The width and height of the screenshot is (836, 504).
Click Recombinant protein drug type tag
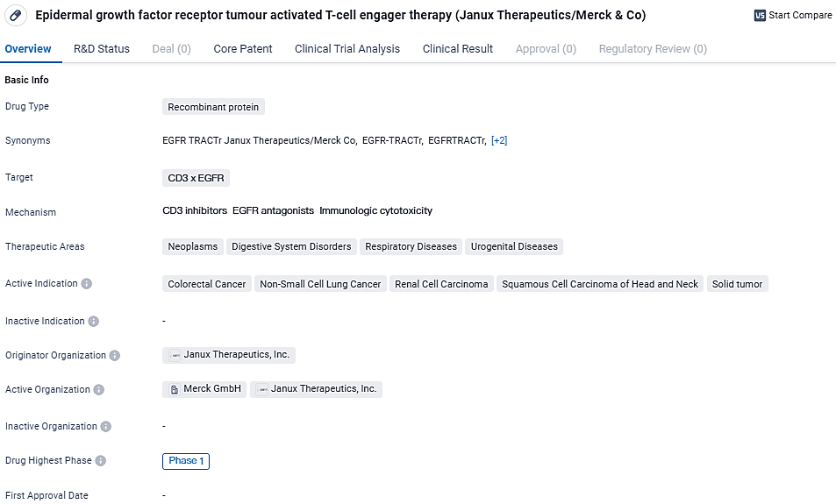(x=213, y=107)
